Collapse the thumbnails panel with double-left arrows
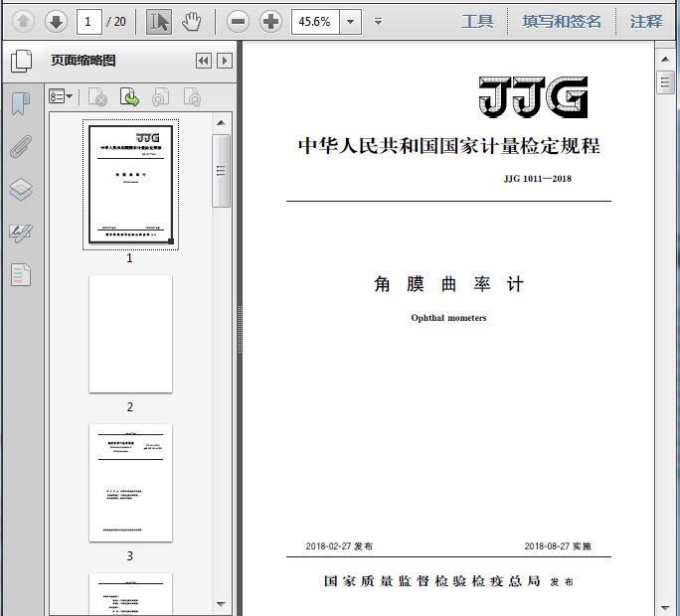The image size is (680, 616). tap(204, 61)
